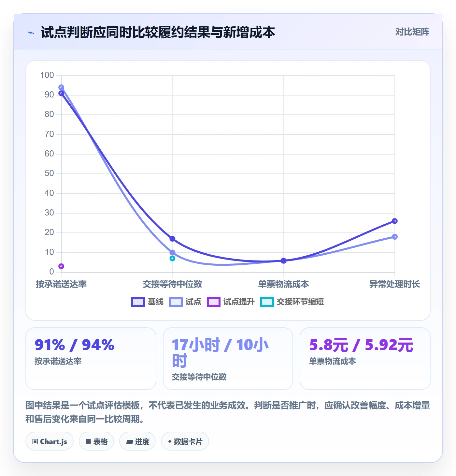Hide the 试点提升 series via legend label
The width and height of the screenshot is (456, 476).
click(239, 302)
